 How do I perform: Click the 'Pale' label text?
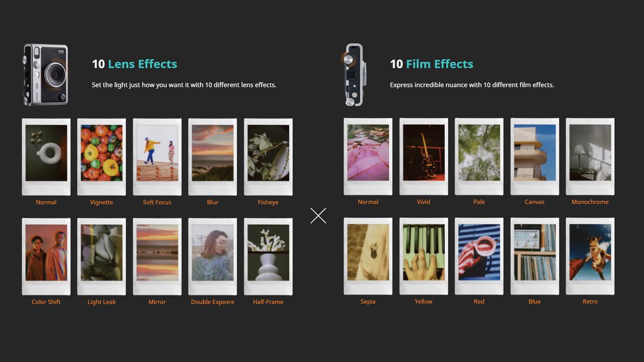(x=479, y=202)
